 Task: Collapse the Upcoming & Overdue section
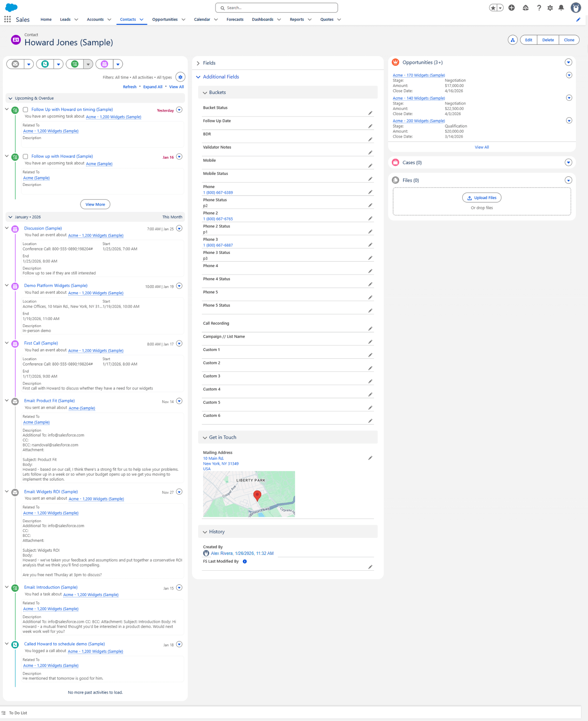[95, 98]
